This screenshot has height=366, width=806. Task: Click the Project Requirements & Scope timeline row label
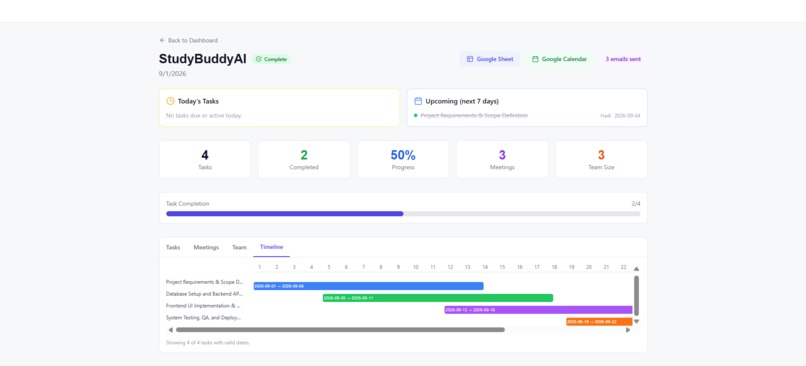point(205,282)
